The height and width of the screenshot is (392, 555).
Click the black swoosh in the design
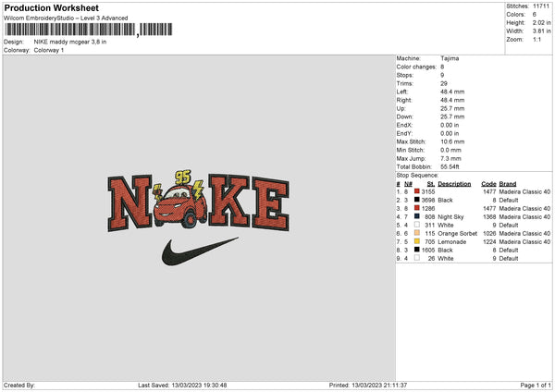pos(200,251)
